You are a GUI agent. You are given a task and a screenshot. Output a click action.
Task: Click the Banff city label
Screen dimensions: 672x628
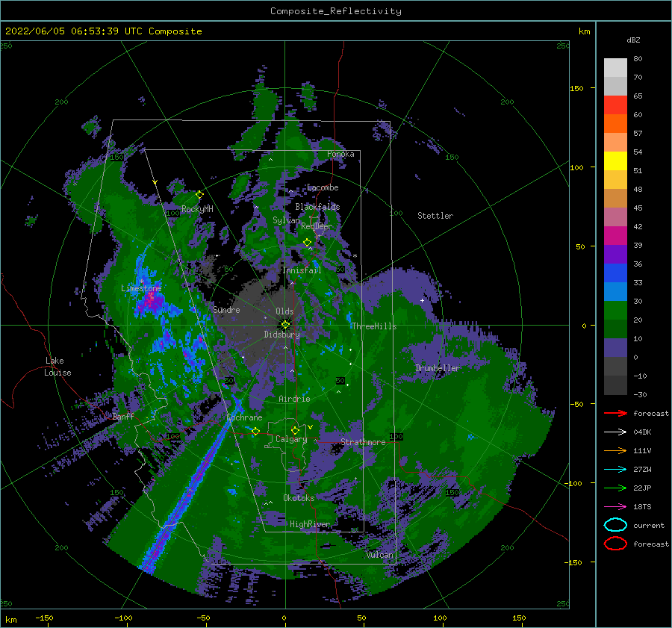coord(123,416)
